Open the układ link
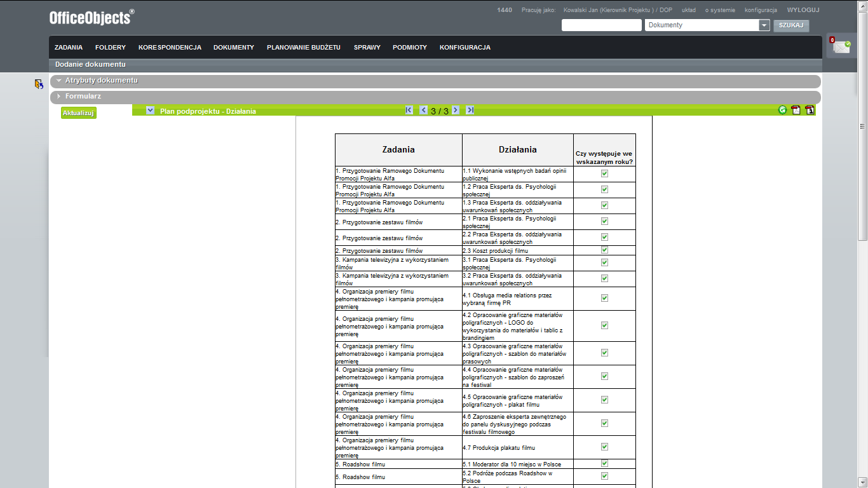The width and height of the screenshot is (868, 488). (689, 10)
